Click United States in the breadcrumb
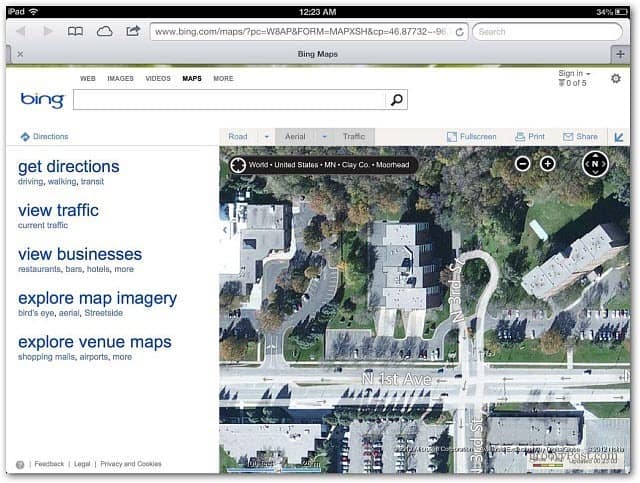 296,165
